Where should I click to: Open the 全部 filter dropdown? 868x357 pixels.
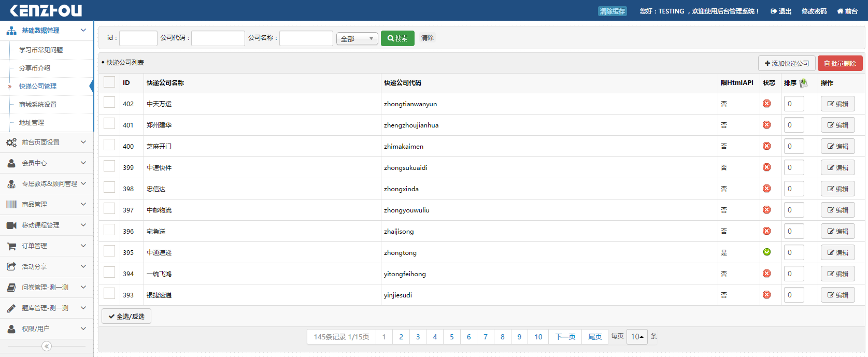tap(357, 39)
